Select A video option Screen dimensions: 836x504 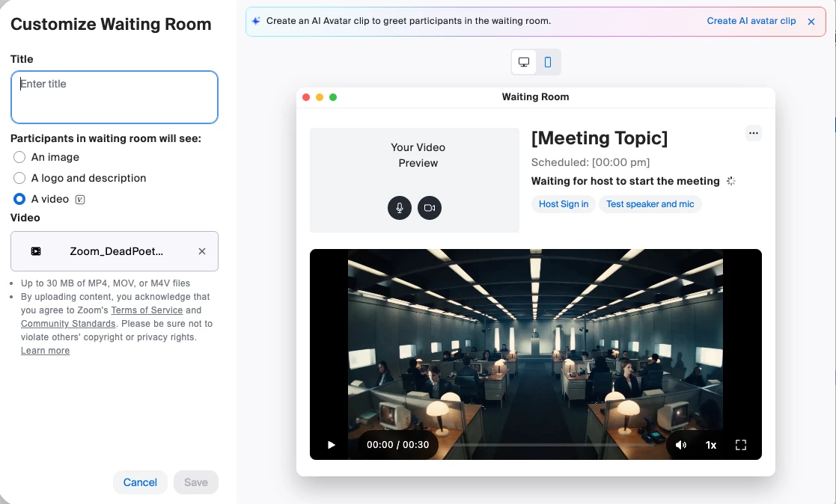click(19, 199)
